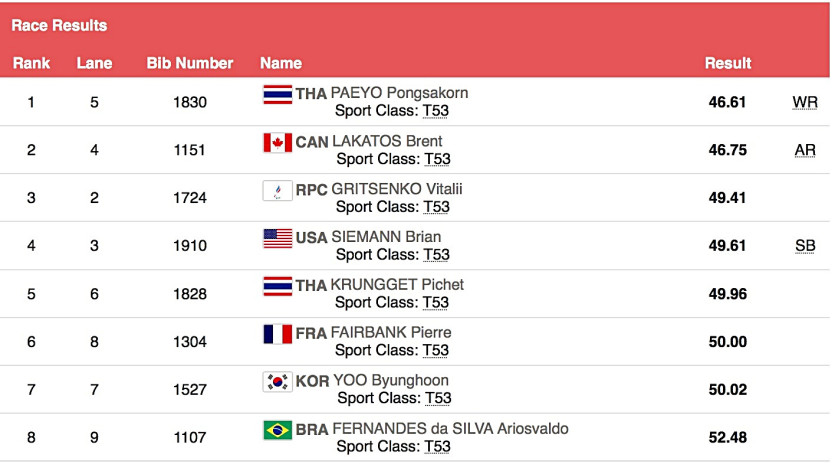835x471 pixels.
Task: Click the Race Results title bar
Action: point(59,25)
